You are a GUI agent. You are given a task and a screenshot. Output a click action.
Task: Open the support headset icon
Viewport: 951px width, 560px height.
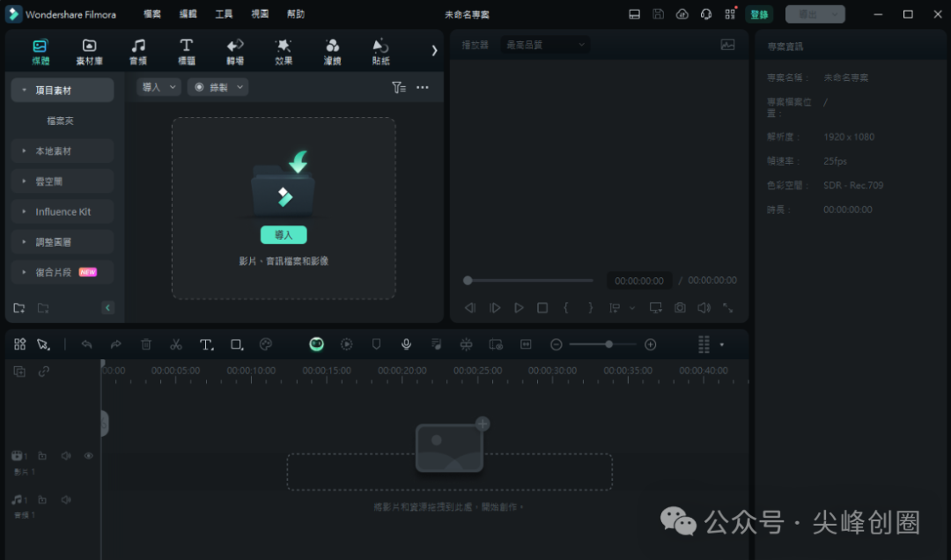click(x=706, y=14)
